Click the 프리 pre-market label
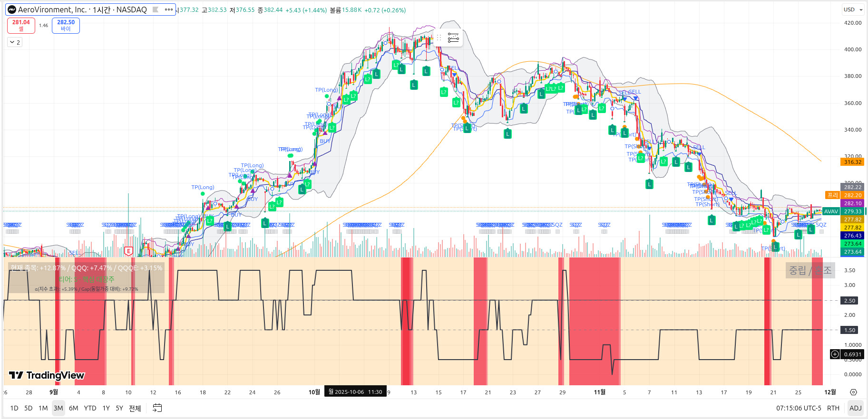868x419 pixels. click(x=832, y=195)
